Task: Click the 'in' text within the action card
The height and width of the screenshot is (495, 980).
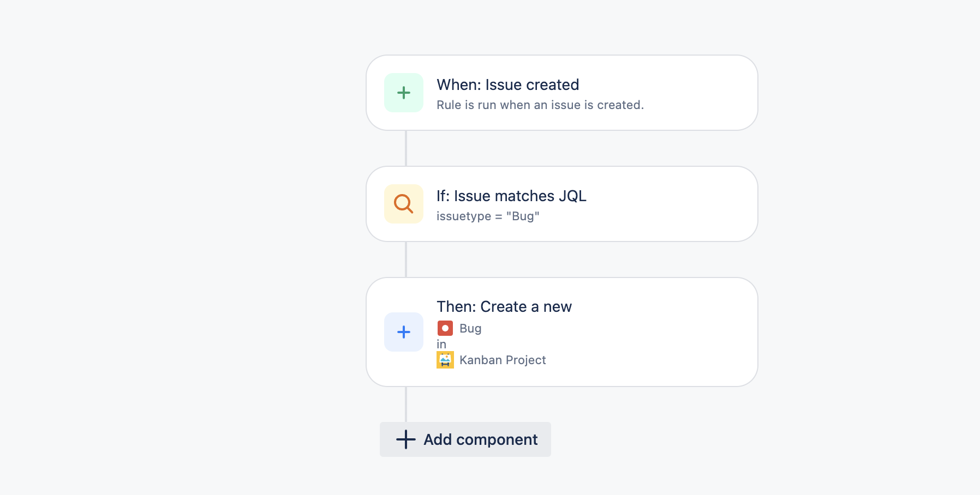Action: pos(441,344)
